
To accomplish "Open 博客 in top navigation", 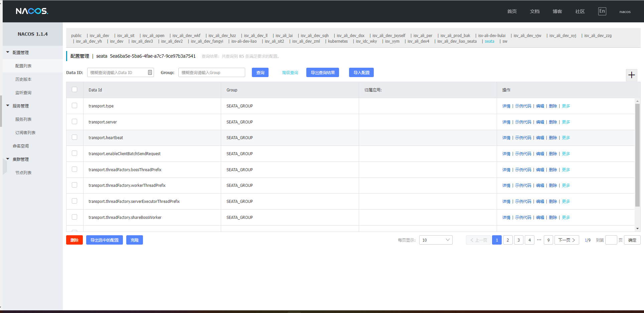I will 557,11.
